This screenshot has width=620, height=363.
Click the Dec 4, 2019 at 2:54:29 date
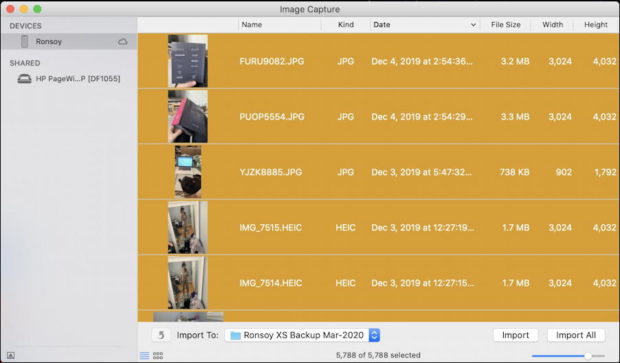click(x=422, y=117)
